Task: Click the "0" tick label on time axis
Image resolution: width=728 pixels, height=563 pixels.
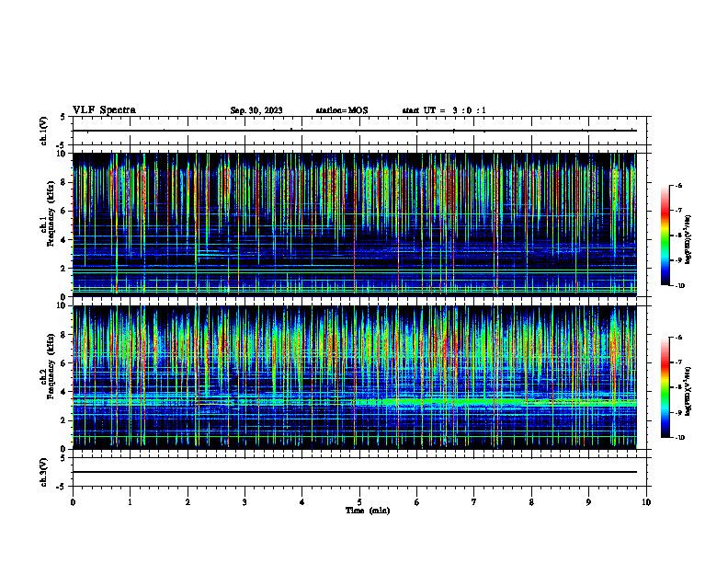Action: [x=73, y=502]
